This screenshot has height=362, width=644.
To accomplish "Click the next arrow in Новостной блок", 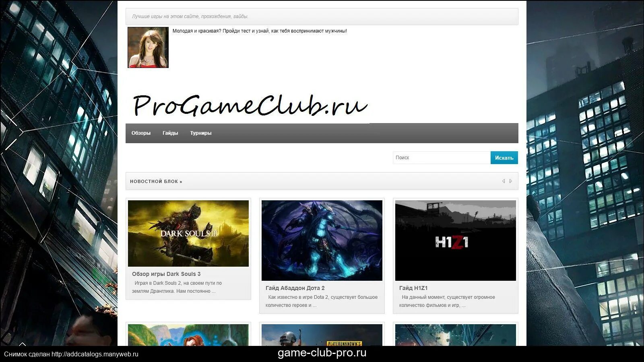I will [x=511, y=181].
